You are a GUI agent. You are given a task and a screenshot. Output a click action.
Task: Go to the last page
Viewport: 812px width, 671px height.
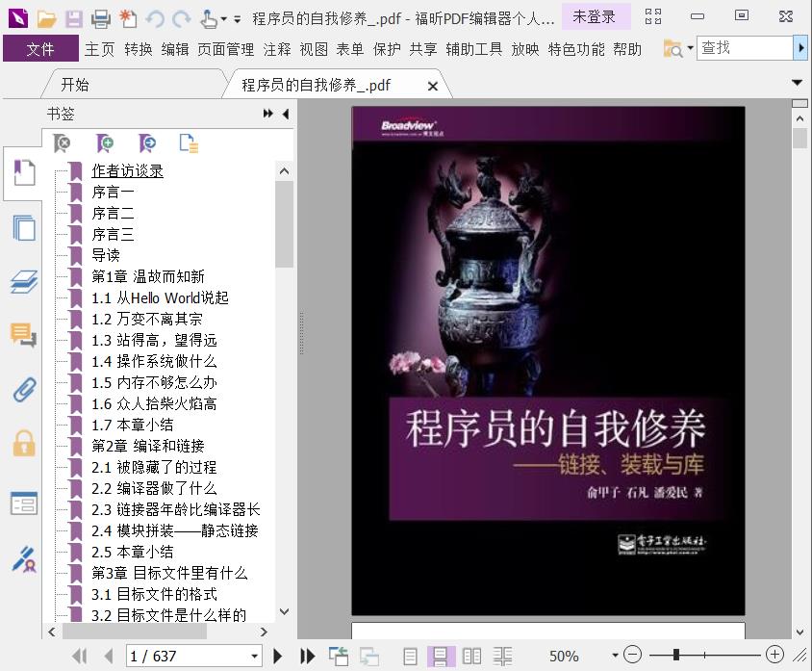pyautogui.click(x=308, y=657)
